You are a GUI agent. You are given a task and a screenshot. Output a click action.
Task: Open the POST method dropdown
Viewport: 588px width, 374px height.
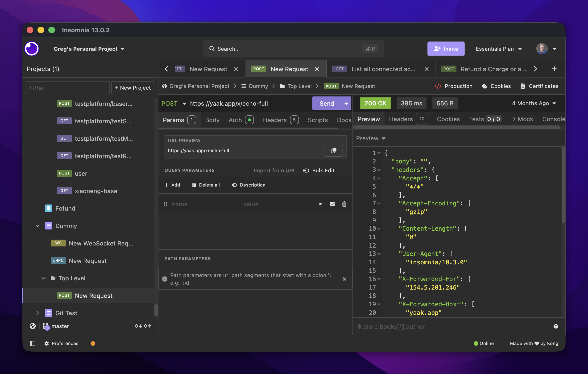click(x=174, y=104)
